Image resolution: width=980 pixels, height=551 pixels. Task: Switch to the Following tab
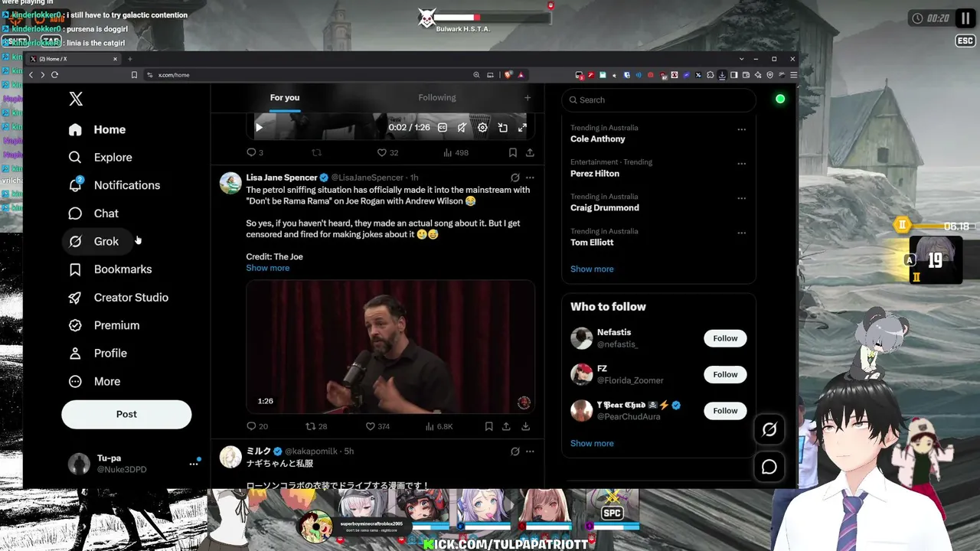(437, 98)
